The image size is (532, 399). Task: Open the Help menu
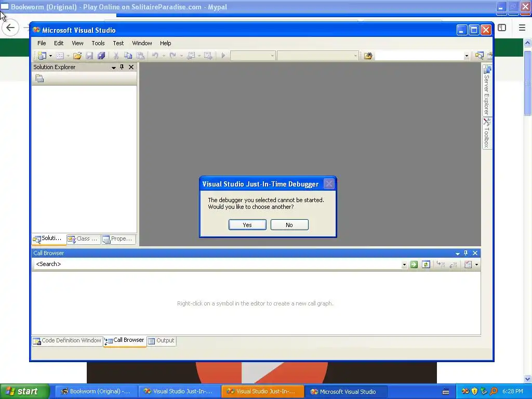click(165, 43)
